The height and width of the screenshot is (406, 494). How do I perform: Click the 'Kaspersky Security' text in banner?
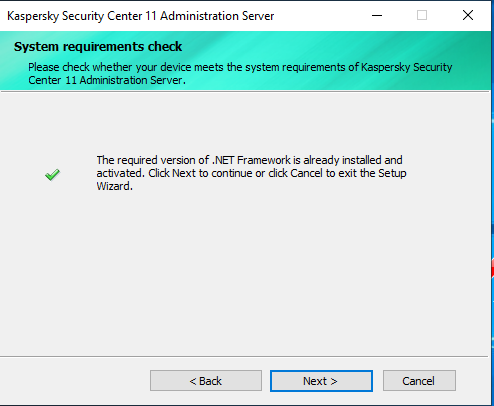407,67
